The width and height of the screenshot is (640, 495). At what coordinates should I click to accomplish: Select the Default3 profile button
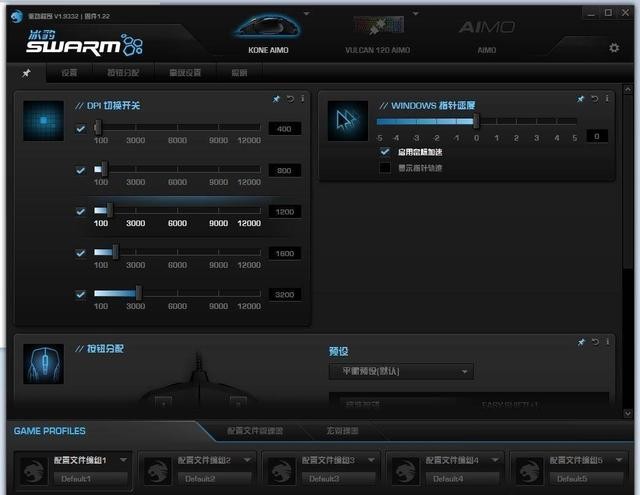coord(339,479)
